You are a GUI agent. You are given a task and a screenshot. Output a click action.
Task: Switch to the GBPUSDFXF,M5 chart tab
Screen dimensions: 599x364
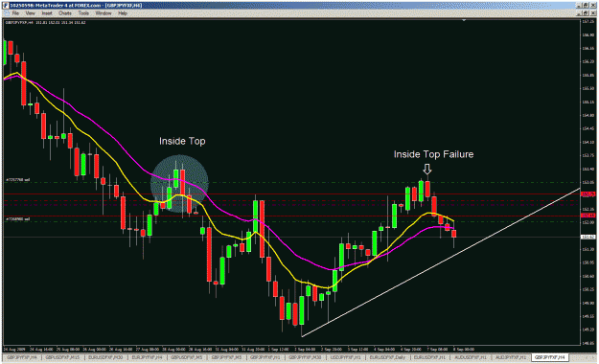pyautogui.click(x=187, y=357)
